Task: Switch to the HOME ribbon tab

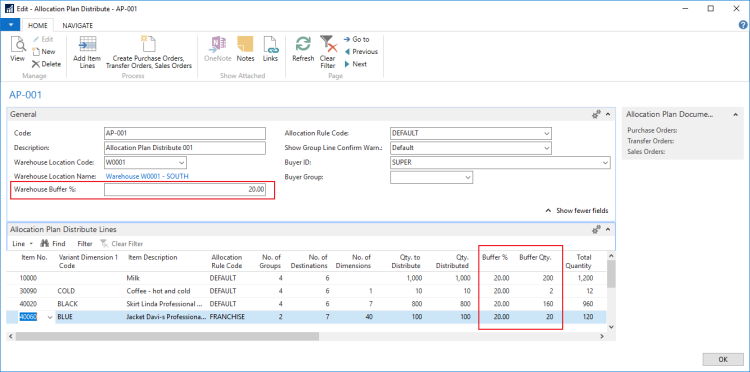Action: click(x=38, y=26)
